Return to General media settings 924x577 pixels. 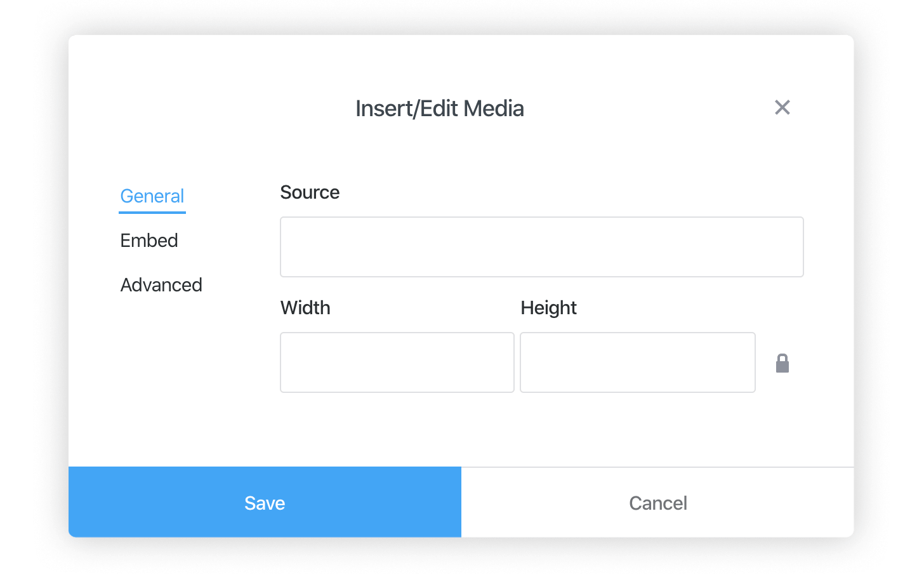[x=152, y=196]
